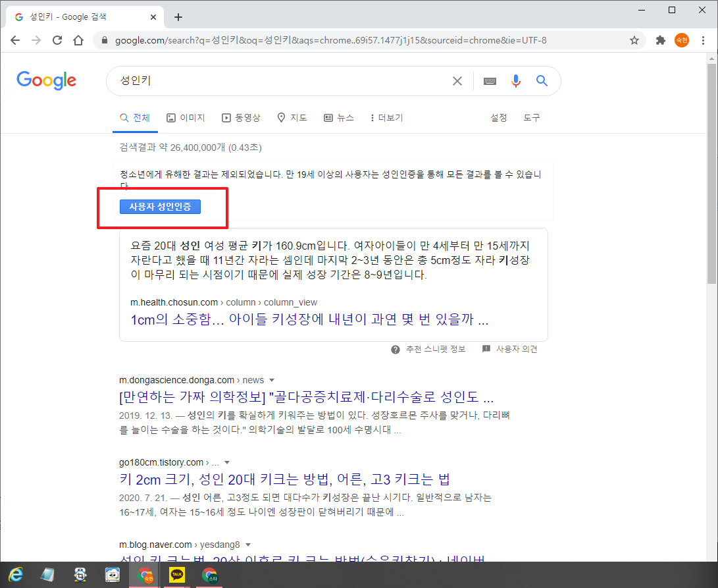The image size is (718, 588).
Task: Click the 사용자 성인인증 button
Action: pos(160,207)
